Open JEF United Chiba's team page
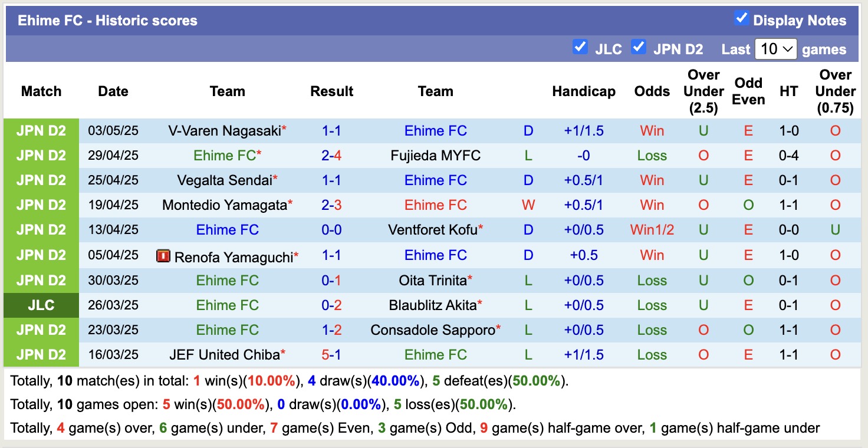This screenshot has width=868, height=448. tap(224, 354)
